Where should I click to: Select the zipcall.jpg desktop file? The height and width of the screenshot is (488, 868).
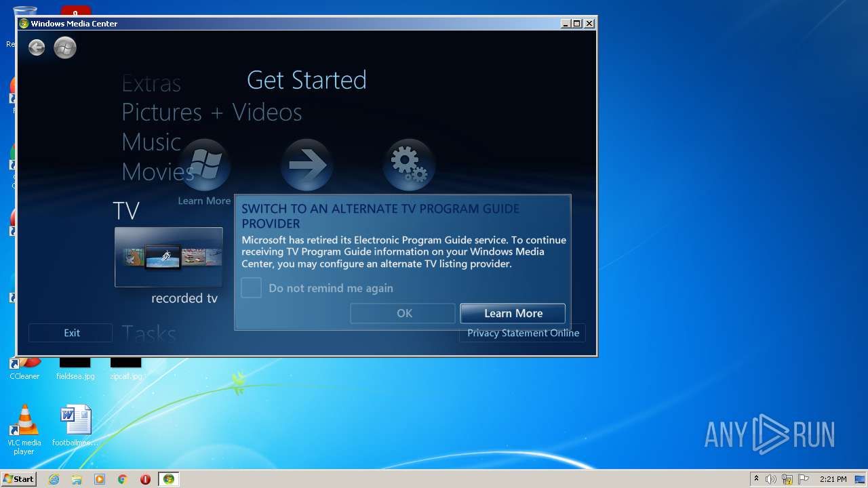tap(126, 370)
